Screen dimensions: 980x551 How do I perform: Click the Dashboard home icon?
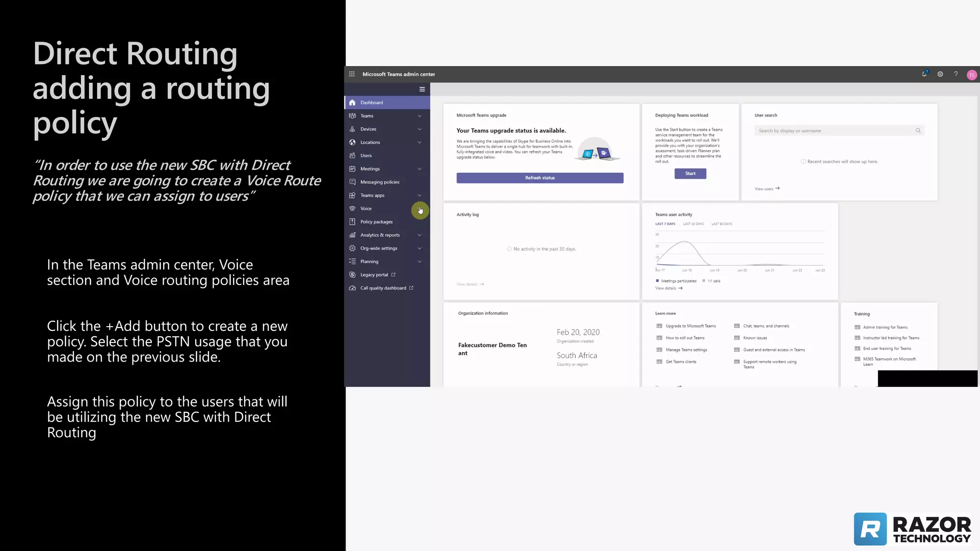pyautogui.click(x=353, y=103)
